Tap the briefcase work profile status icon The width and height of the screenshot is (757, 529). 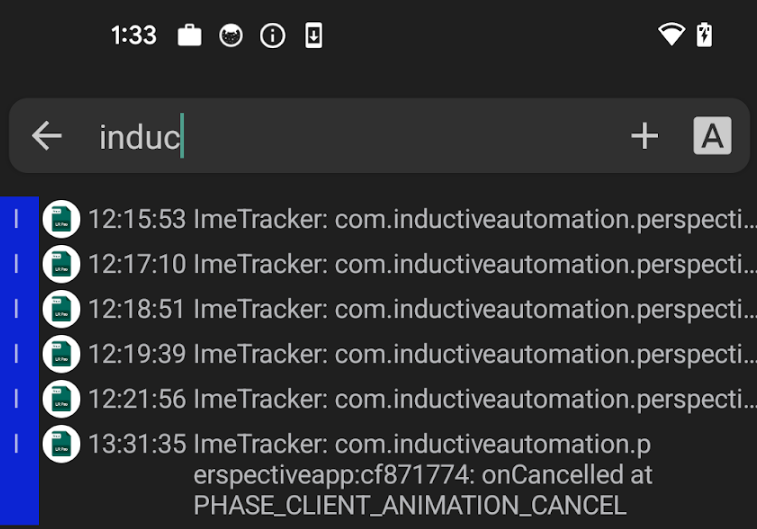pos(189,35)
